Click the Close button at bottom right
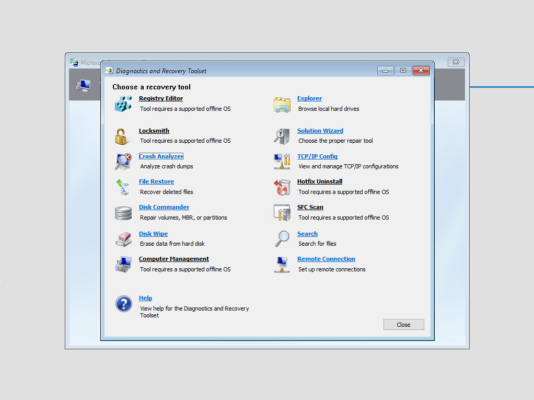Viewport: 534px width, 400px height. pyautogui.click(x=404, y=324)
